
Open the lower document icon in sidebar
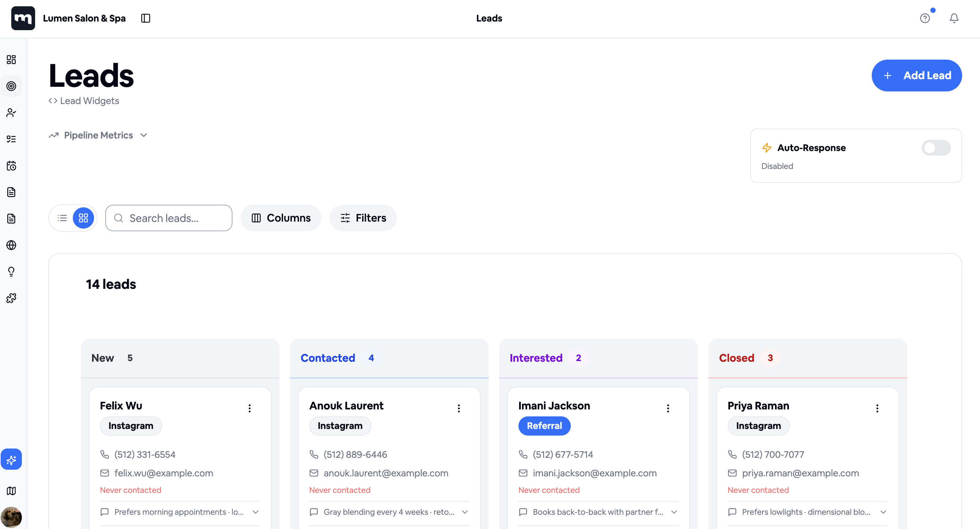pyautogui.click(x=11, y=218)
